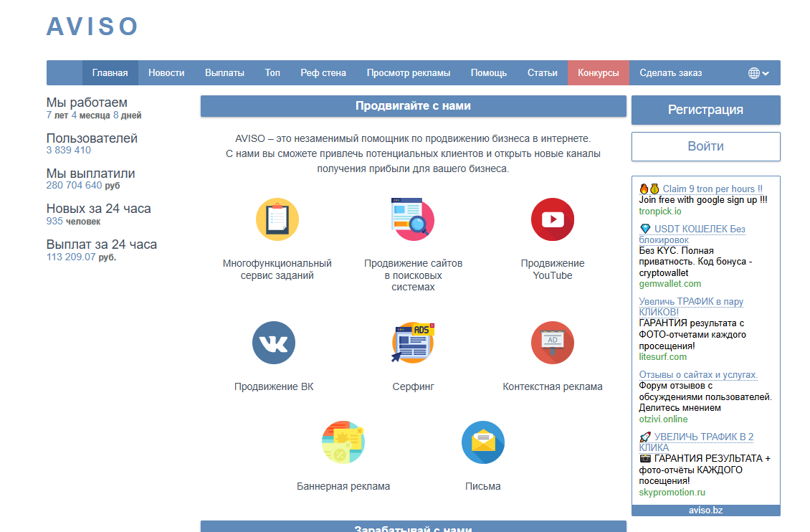Open the Просмотр рекламы menu item

click(x=409, y=72)
